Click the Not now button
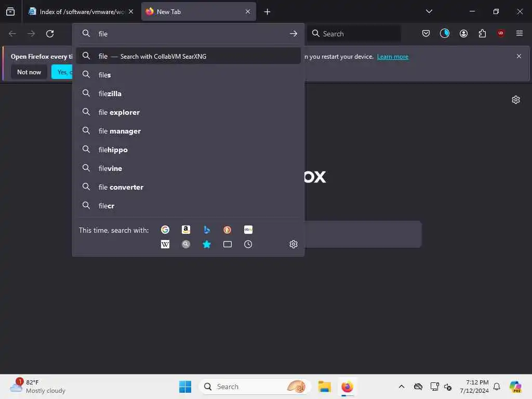 point(29,72)
